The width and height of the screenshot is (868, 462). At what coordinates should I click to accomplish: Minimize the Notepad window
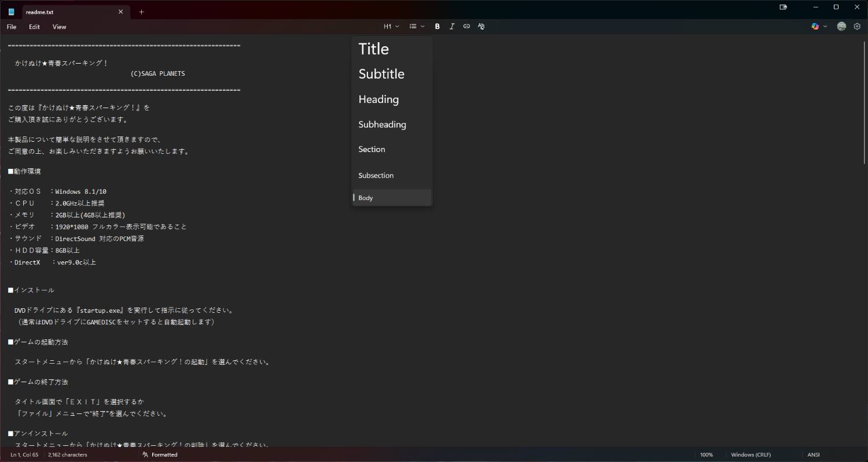click(815, 7)
